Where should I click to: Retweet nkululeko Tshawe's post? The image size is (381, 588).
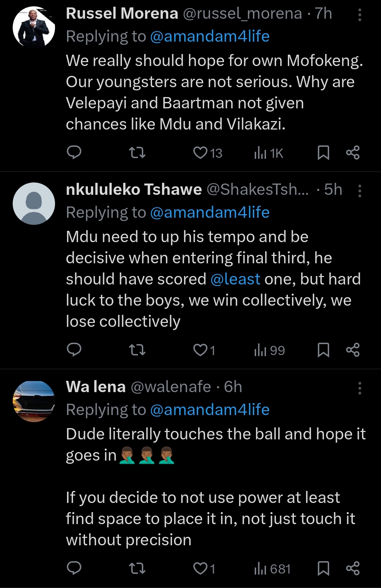[x=137, y=350]
